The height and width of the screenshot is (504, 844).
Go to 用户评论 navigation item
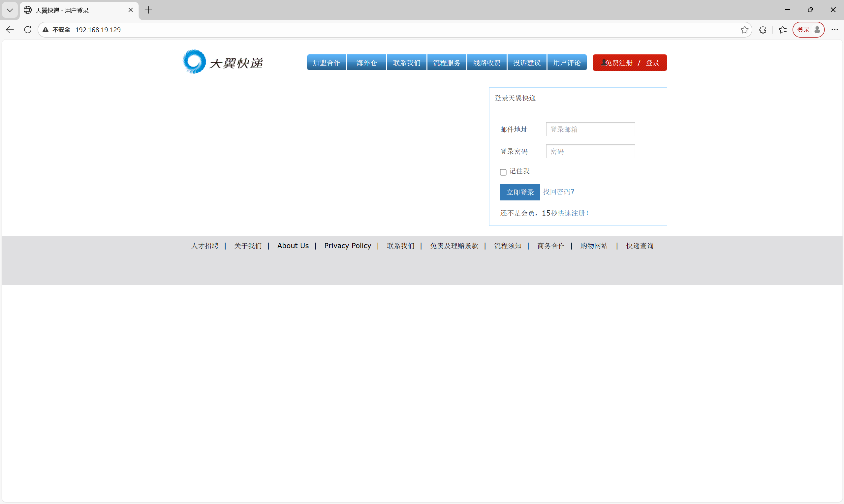pos(567,63)
